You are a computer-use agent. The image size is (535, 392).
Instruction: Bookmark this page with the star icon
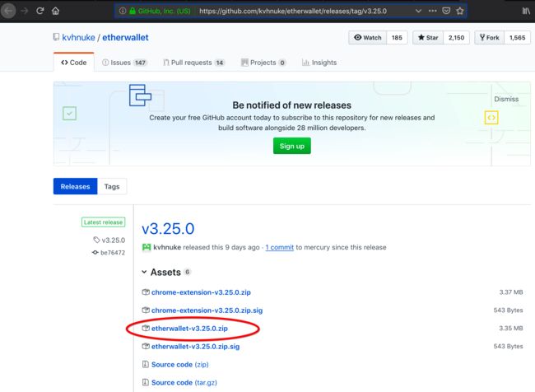[x=459, y=11]
